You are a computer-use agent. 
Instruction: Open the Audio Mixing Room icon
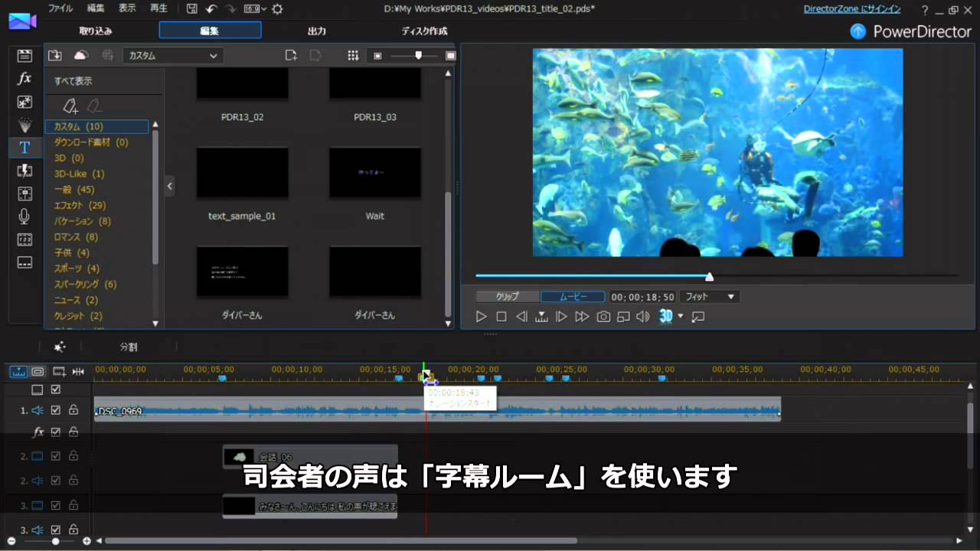pos(24,194)
